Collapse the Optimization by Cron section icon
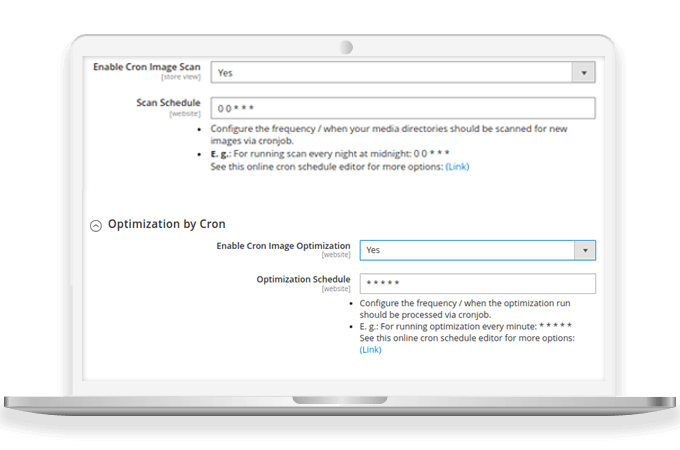Viewport: 680px width, 450px height. click(x=96, y=225)
